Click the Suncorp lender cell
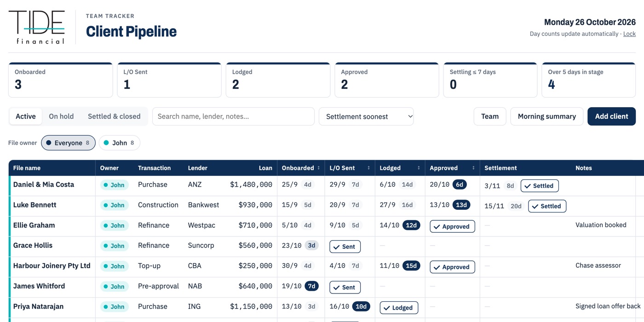Image resolution: width=644 pixels, height=322 pixels. [201, 245]
